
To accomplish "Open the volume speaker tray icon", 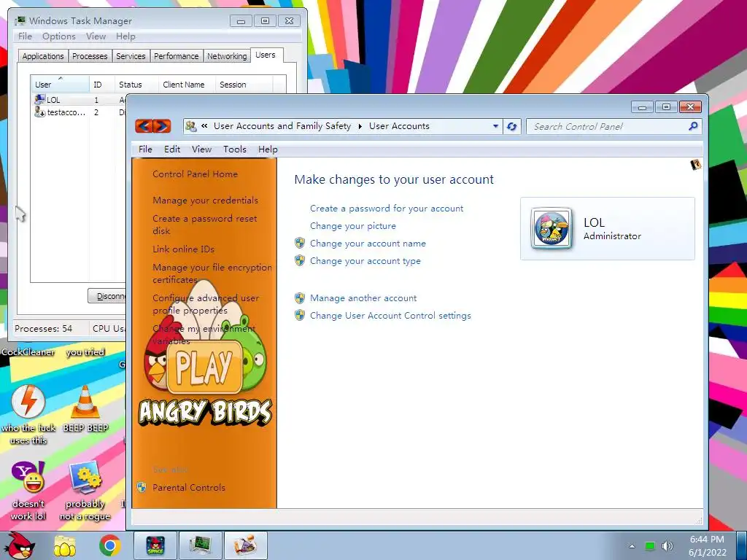I will point(667,546).
